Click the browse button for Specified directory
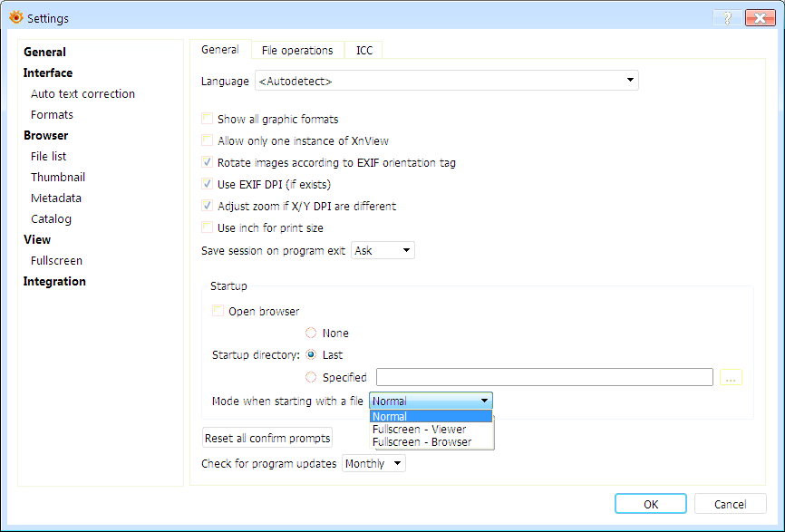The image size is (785, 532). [x=732, y=377]
